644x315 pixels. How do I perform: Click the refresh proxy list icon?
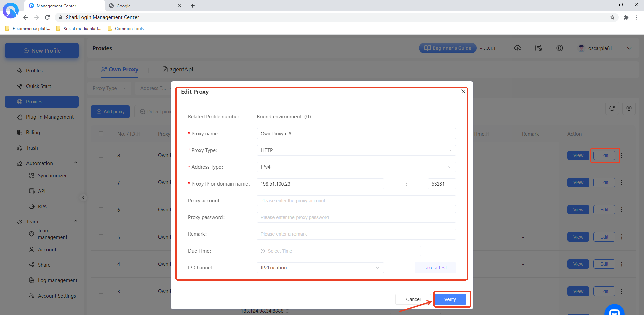(x=612, y=108)
